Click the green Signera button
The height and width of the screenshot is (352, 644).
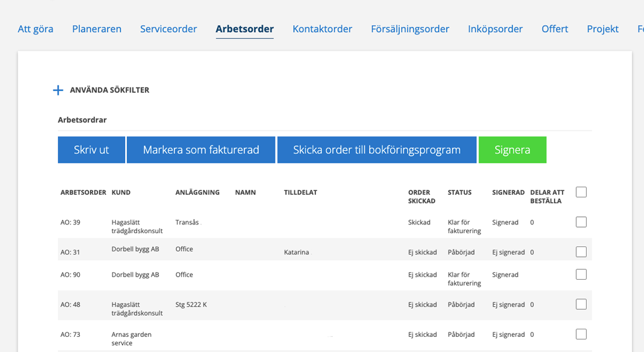[x=512, y=150]
